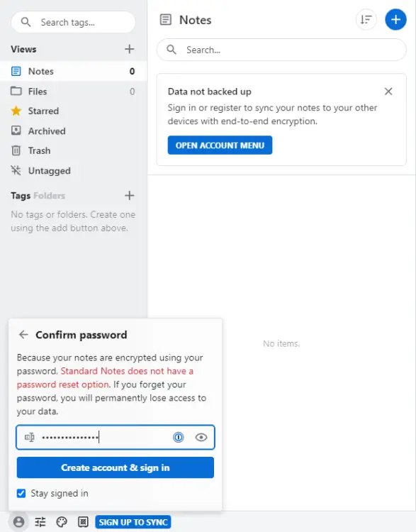416x532 pixels.
Task: Create a new note with plus button
Action: tap(395, 20)
